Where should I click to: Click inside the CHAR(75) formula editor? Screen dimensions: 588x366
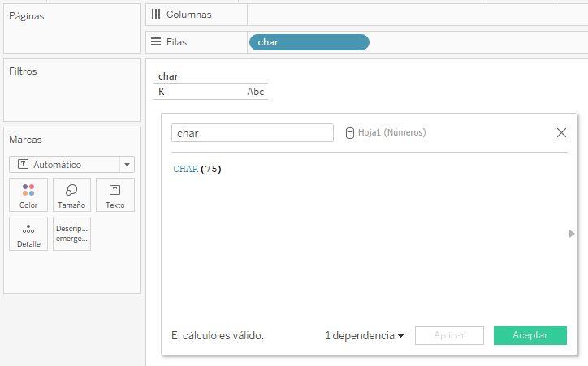pyautogui.click(x=365, y=235)
